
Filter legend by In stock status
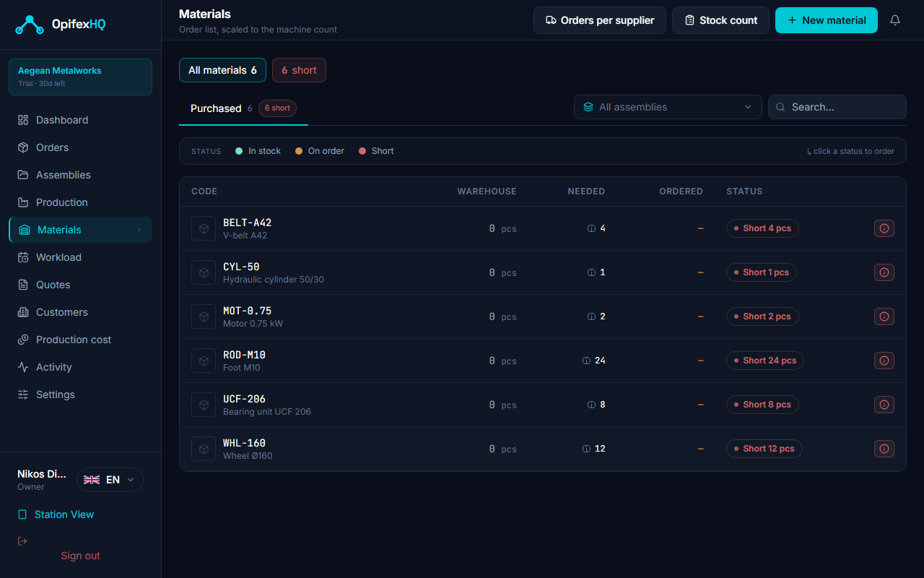click(258, 151)
